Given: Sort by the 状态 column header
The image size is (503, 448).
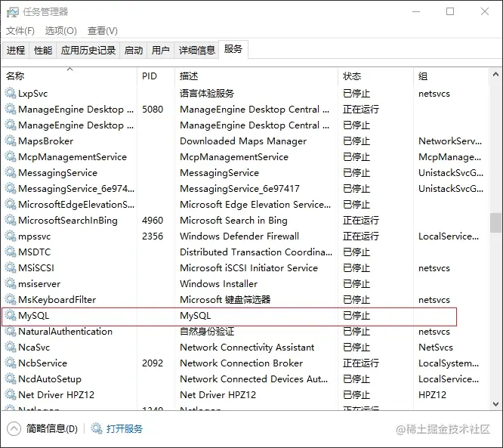Looking at the screenshot, I should pos(375,76).
